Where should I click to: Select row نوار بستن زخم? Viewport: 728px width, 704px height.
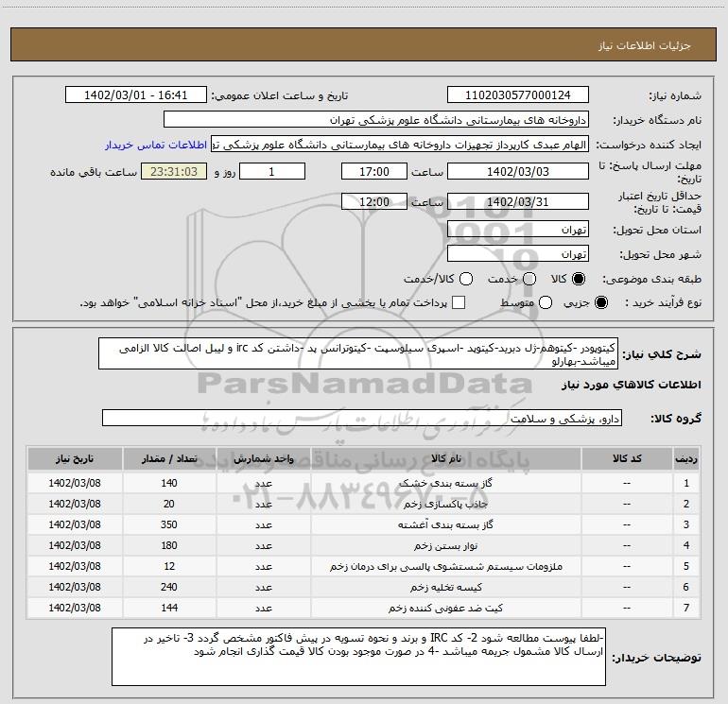(x=364, y=546)
